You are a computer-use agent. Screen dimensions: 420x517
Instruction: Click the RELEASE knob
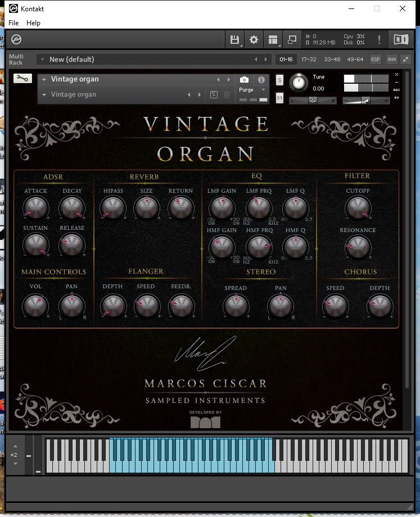[72, 246]
